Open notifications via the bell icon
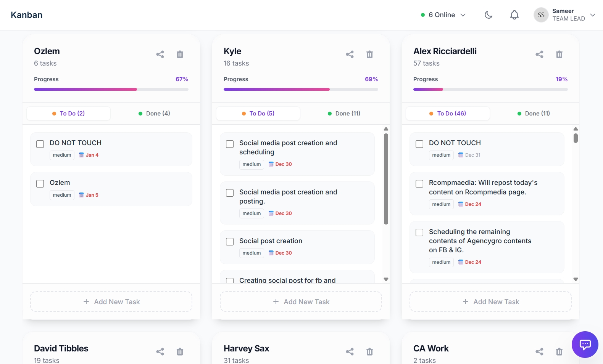This screenshot has width=603, height=364. [514, 15]
